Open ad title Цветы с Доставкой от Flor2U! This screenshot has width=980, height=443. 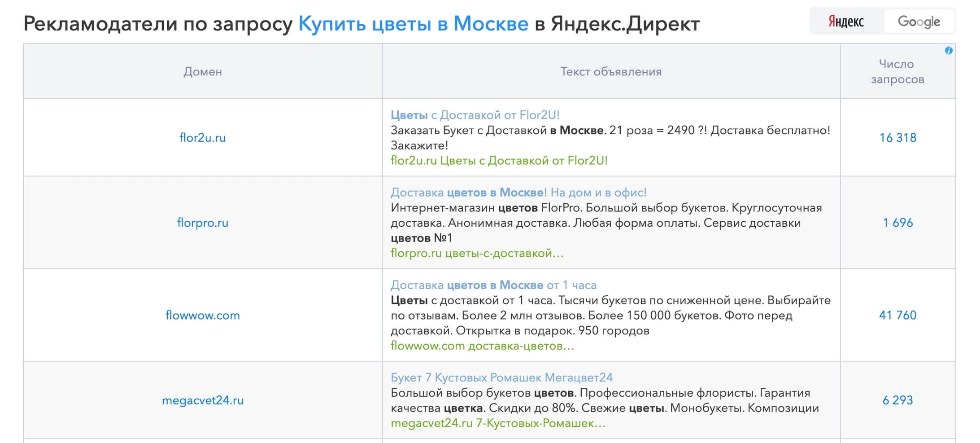click(475, 115)
